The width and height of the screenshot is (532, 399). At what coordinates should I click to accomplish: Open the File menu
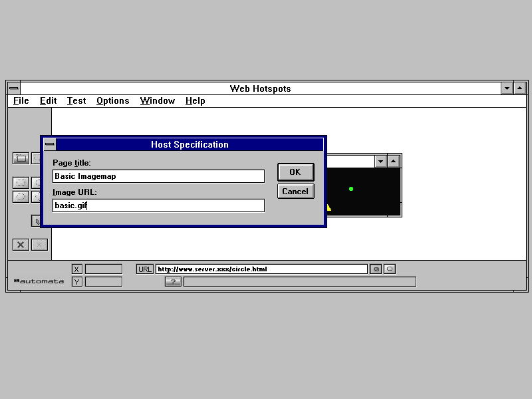(x=21, y=101)
